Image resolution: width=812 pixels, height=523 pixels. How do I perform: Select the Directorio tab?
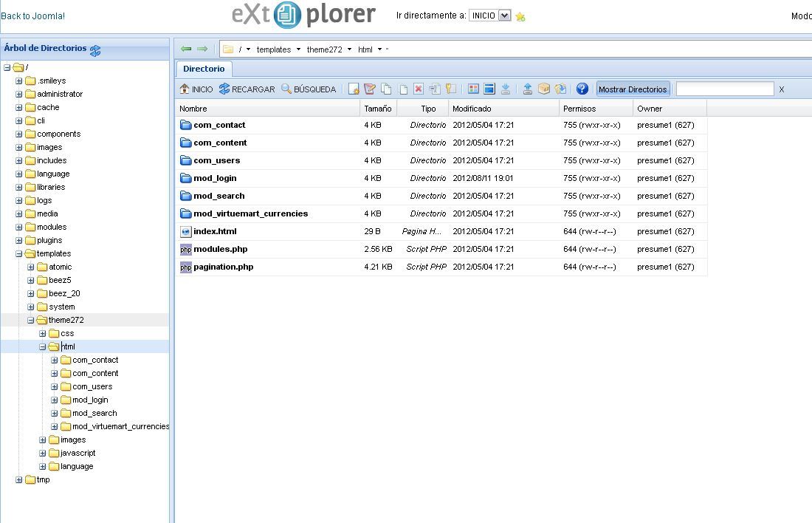coord(204,69)
